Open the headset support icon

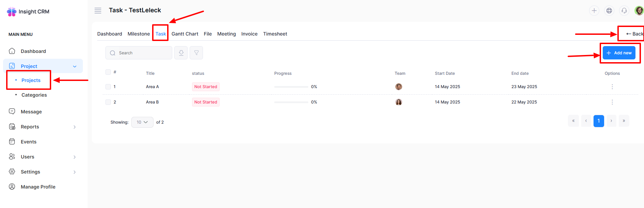tap(624, 11)
